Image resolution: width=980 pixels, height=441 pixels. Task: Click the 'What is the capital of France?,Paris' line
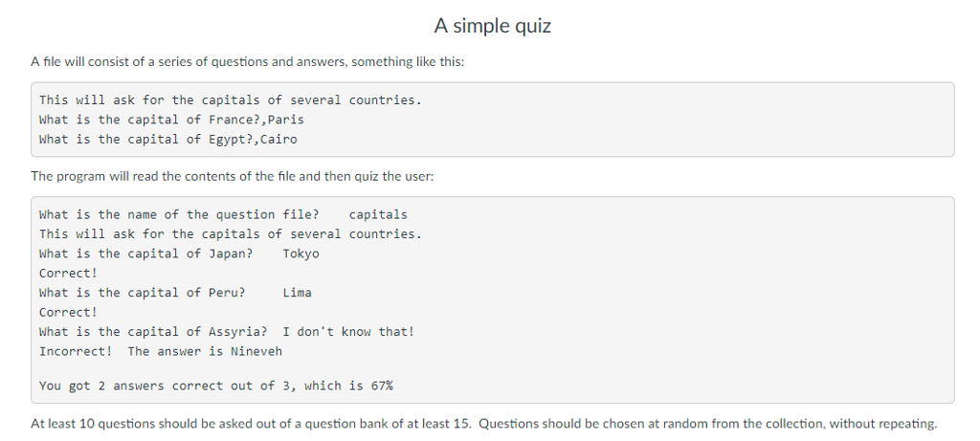pyautogui.click(x=171, y=120)
